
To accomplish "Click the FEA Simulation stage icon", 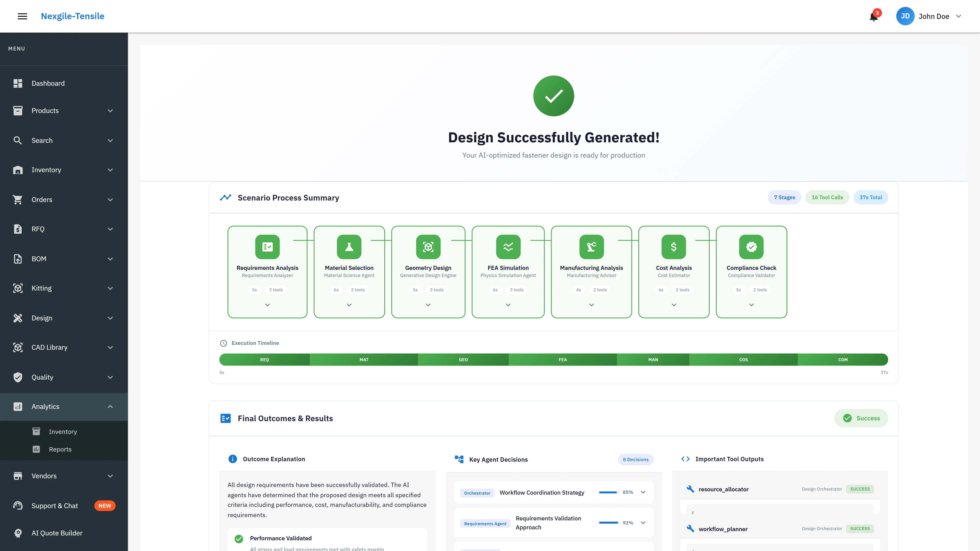I will (508, 247).
